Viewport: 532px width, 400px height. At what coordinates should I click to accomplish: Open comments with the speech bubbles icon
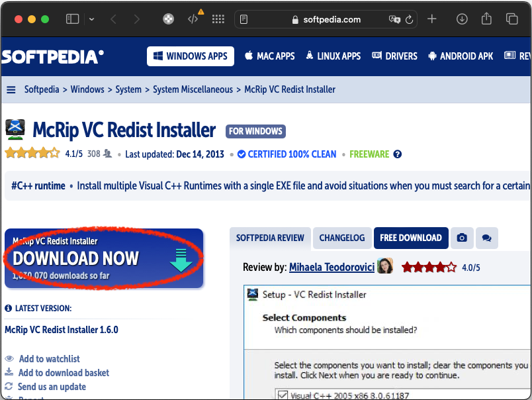click(x=486, y=238)
